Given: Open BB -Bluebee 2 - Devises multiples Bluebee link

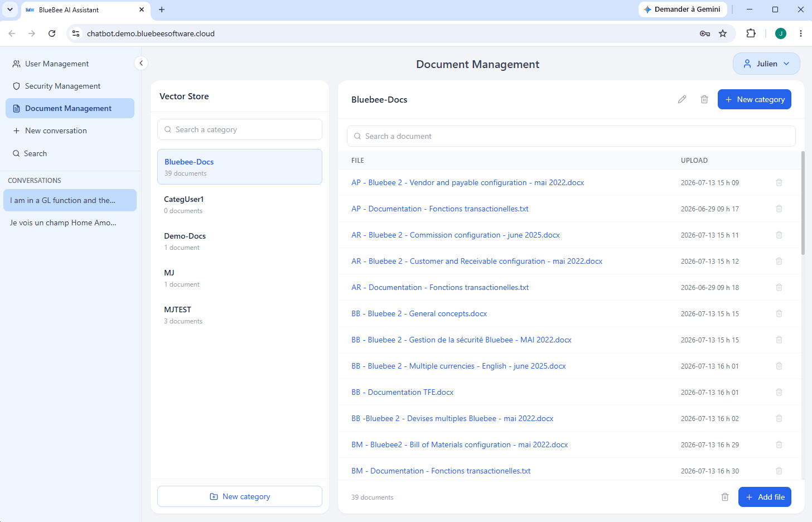Looking at the screenshot, I should [452, 418].
